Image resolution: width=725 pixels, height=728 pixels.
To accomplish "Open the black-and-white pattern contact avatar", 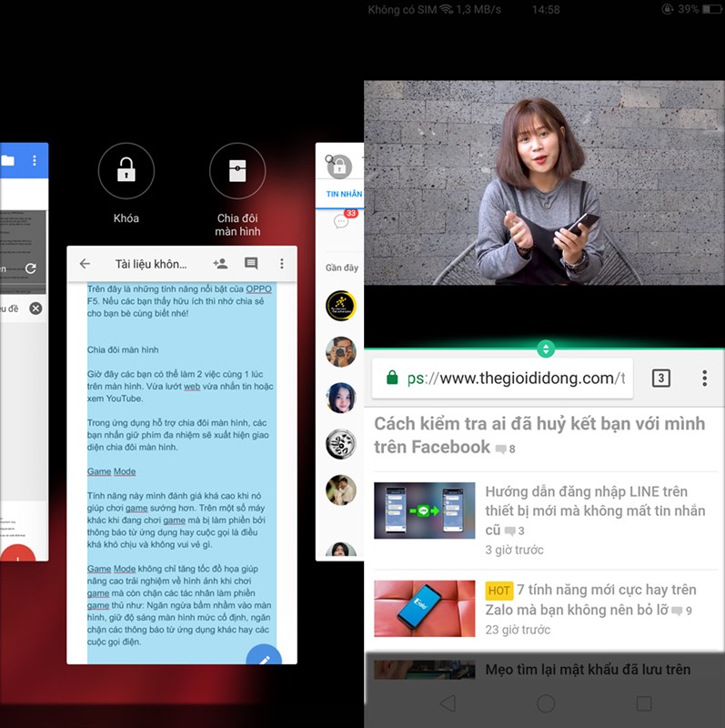I will pos(341,444).
